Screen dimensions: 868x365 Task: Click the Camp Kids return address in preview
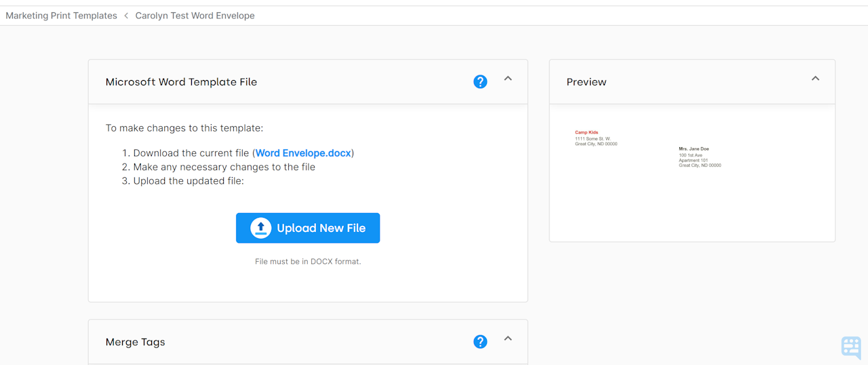587,133
